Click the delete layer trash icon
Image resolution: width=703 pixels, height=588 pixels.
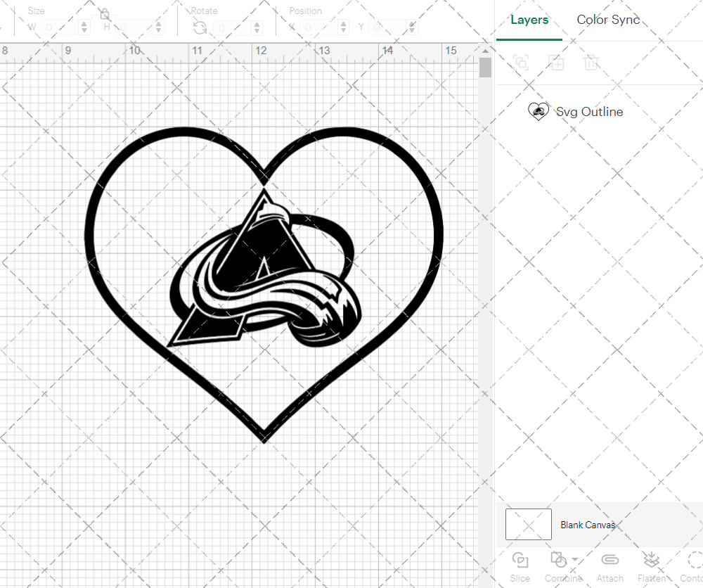[x=592, y=63]
